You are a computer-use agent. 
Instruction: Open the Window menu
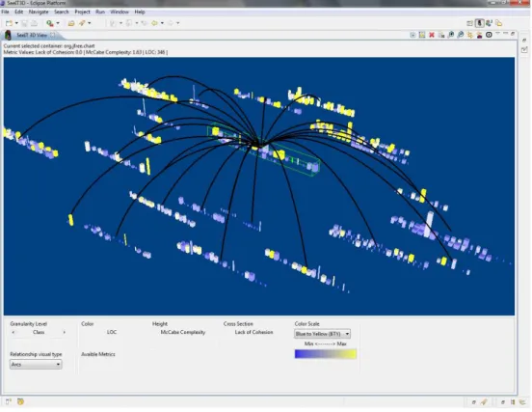(120, 12)
